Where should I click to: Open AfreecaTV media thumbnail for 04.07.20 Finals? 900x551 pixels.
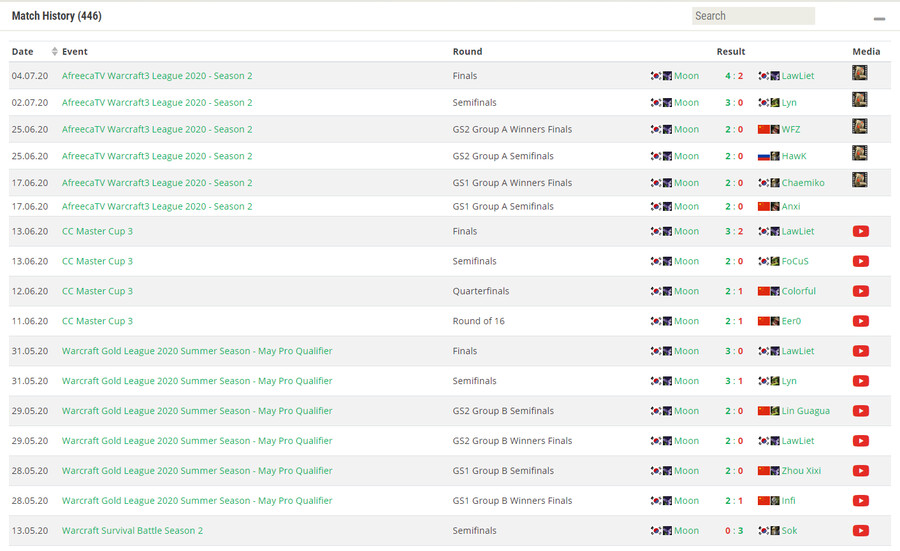click(x=859, y=73)
